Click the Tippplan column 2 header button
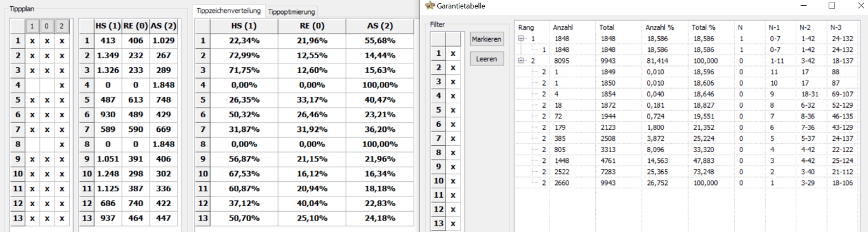868x232 pixels. click(x=62, y=27)
